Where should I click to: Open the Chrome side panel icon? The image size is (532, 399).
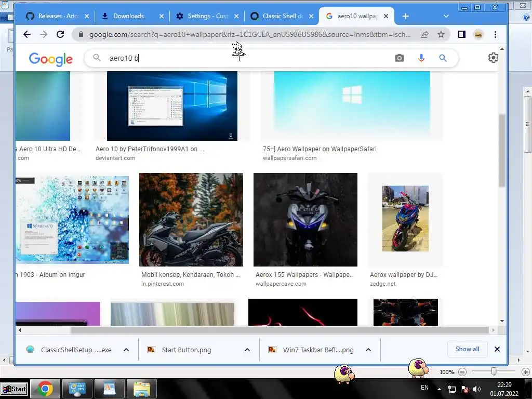click(x=461, y=34)
